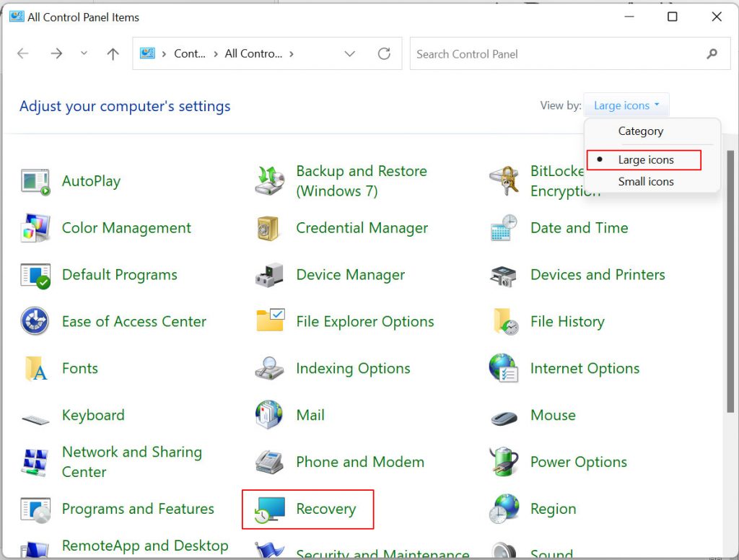Viewport: 739px width, 560px height.
Task: Open the Mail link
Action: click(310, 415)
